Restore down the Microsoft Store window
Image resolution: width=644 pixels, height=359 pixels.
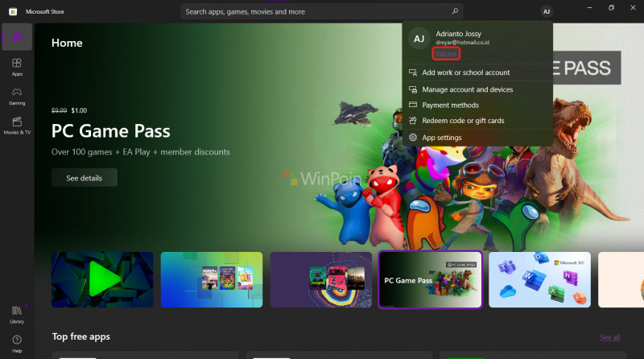tap(611, 8)
